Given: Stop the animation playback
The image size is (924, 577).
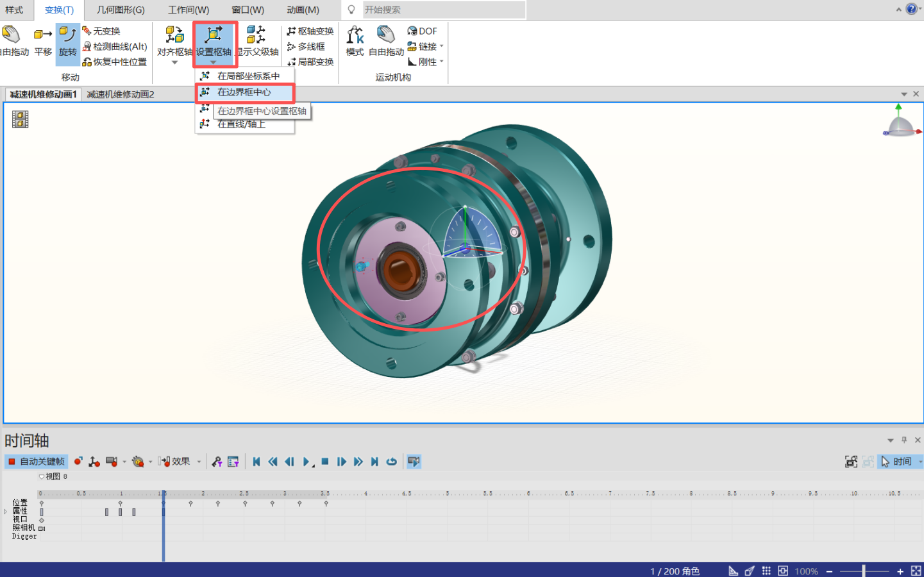Looking at the screenshot, I should click(x=325, y=462).
